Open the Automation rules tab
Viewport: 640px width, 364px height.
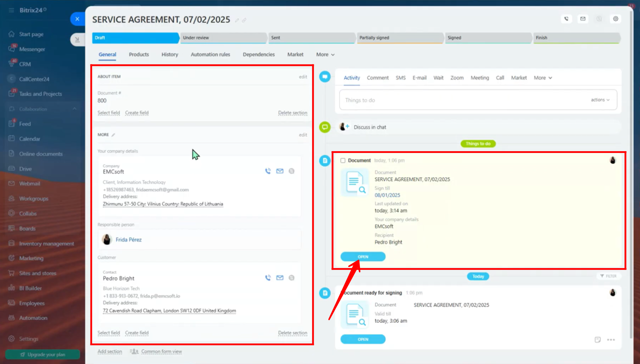(210, 55)
